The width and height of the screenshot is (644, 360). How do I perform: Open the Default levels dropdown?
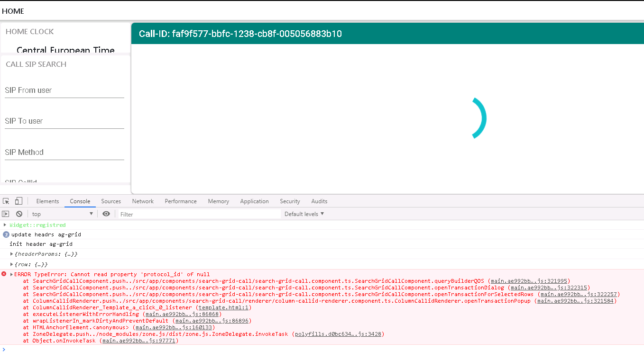(x=304, y=214)
